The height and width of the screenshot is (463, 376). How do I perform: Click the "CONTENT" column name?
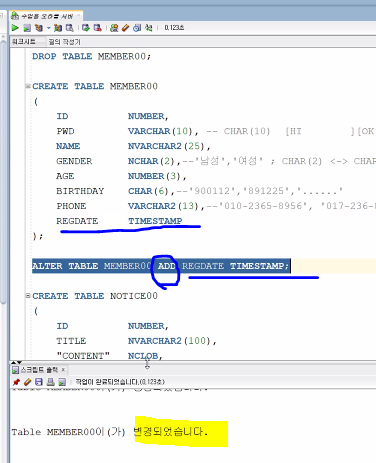(83, 356)
